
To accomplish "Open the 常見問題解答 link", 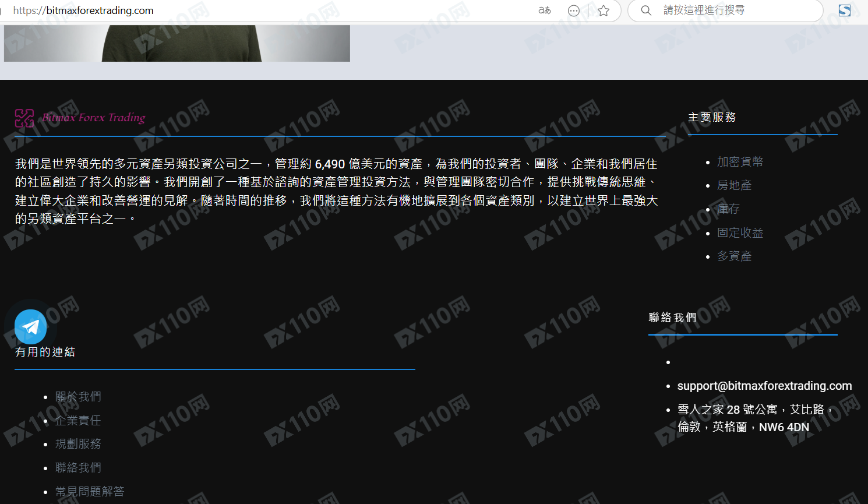I will pyautogui.click(x=90, y=492).
